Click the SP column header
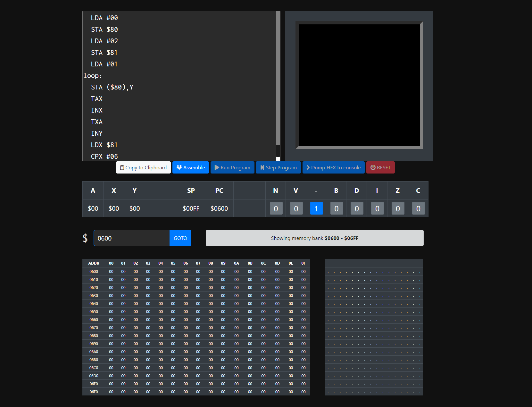The width and height of the screenshot is (532, 407). (191, 191)
